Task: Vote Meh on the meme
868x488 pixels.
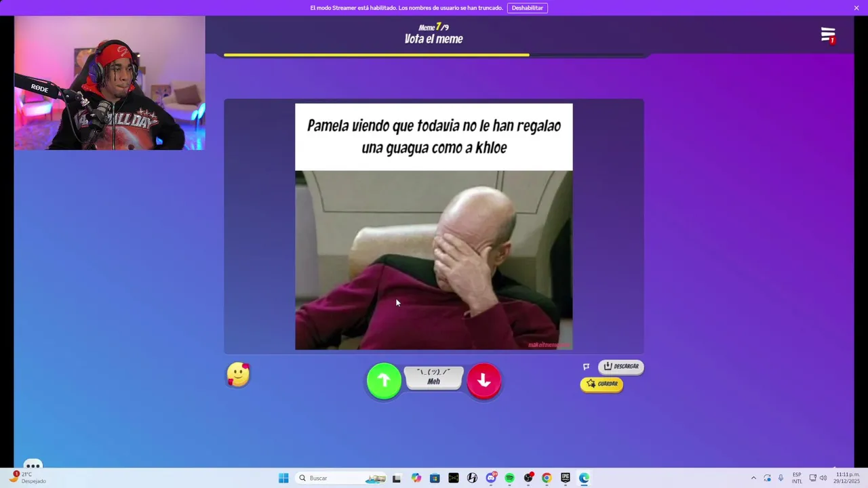Action: pos(434,378)
